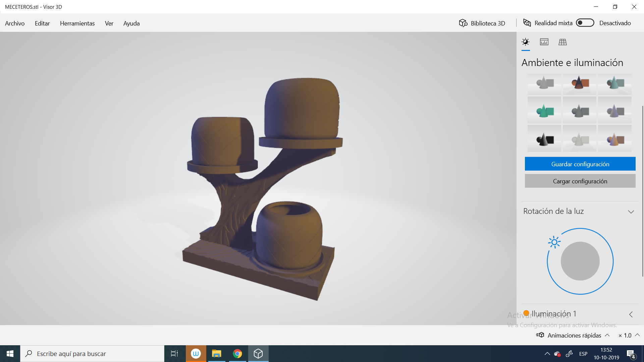Click the Realidad mixta icon
The height and width of the screenshot is (362, 644).
(x=527, y=23)
